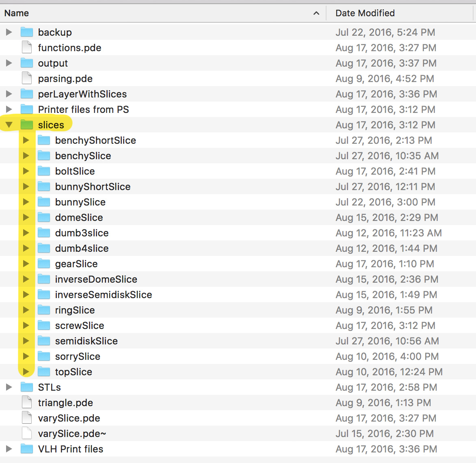This screenshot has width=476, height=463.
Task: Open the benchySlice folder icon
Action: tap(43, 156)
